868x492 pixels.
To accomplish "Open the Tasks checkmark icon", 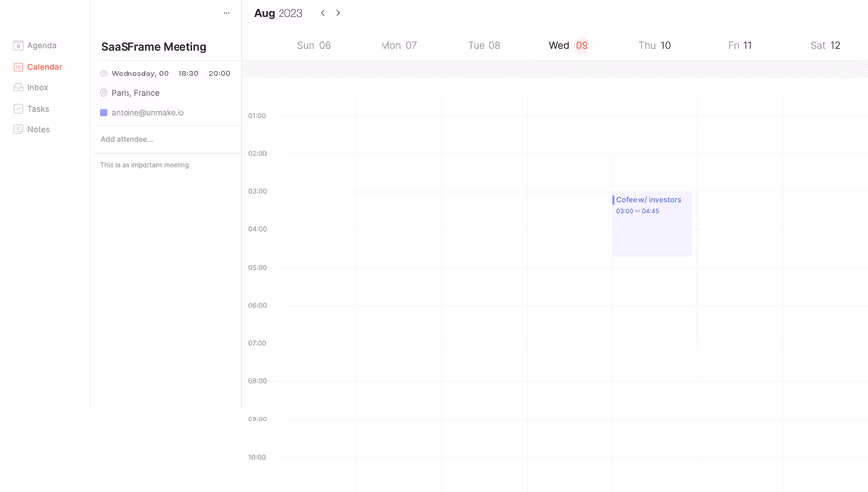I will (x=18, y=109).
